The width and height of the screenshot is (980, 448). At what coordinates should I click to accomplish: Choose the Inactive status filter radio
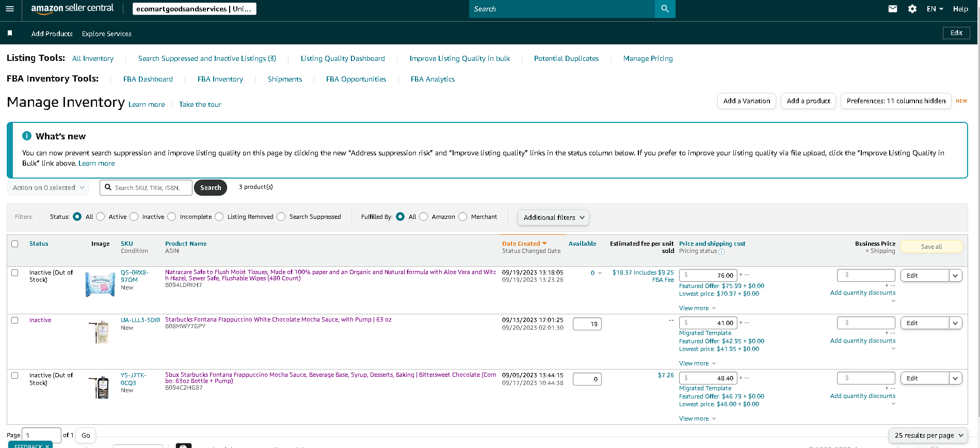134,217
